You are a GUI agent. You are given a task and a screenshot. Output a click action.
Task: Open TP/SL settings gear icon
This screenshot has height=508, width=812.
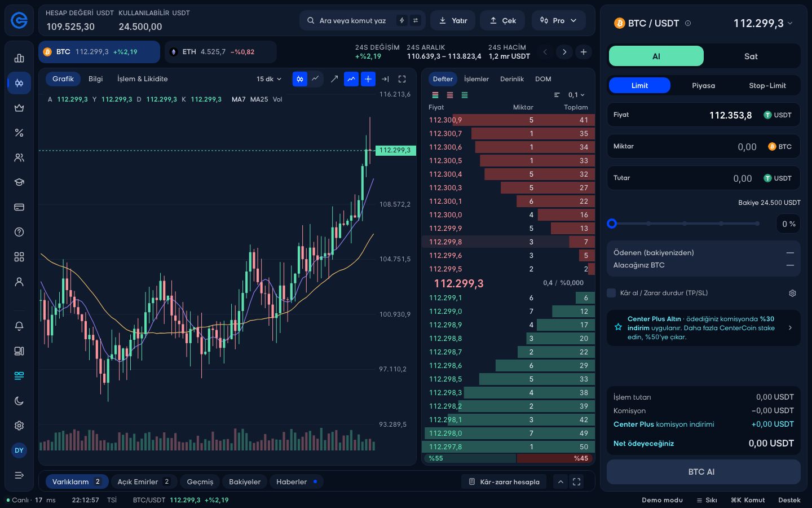pos(792,293)
